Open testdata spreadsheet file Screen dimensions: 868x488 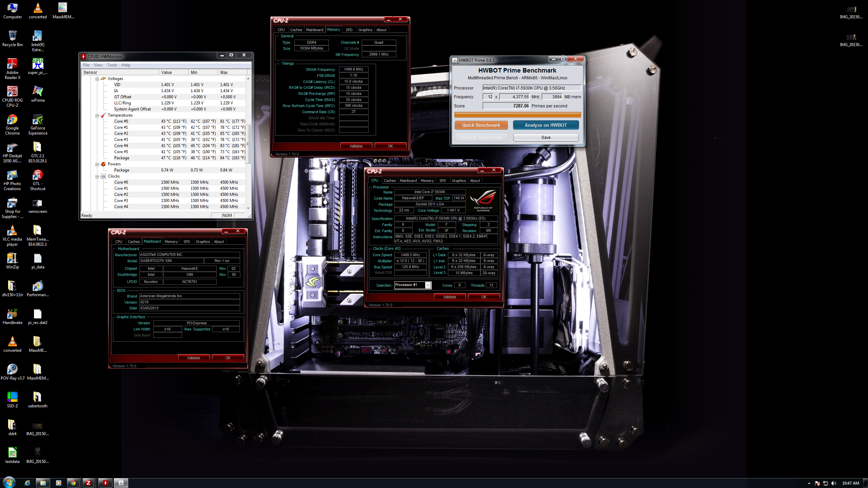tap(13, 455)
